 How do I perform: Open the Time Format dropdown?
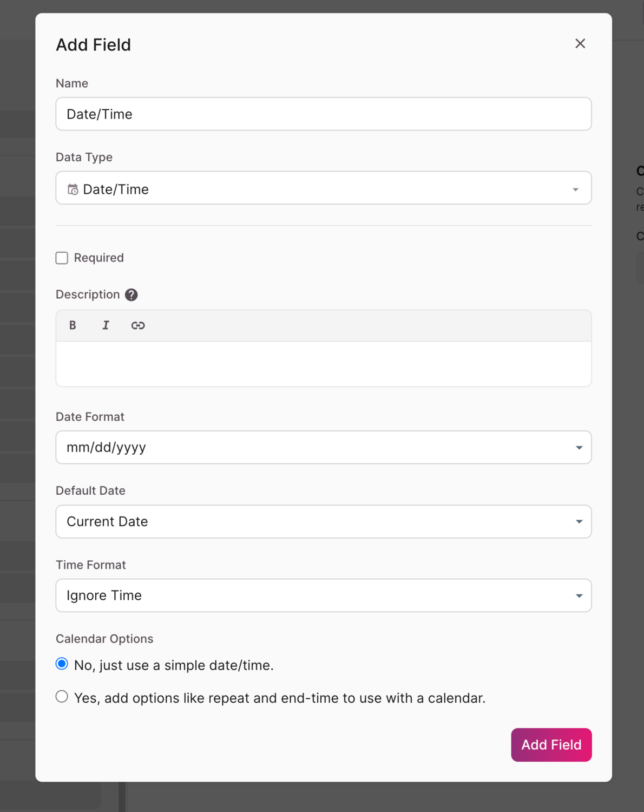click(323, 595)
